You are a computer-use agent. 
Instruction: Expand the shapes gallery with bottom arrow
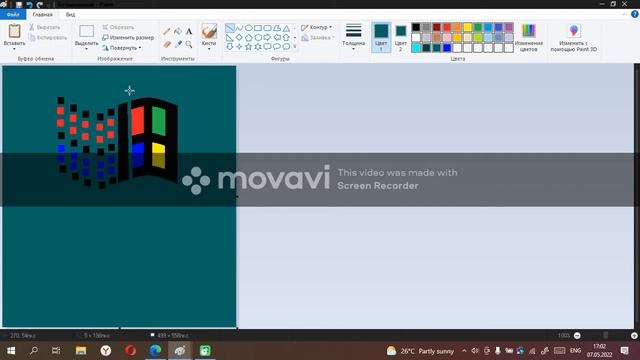point(295,47)
